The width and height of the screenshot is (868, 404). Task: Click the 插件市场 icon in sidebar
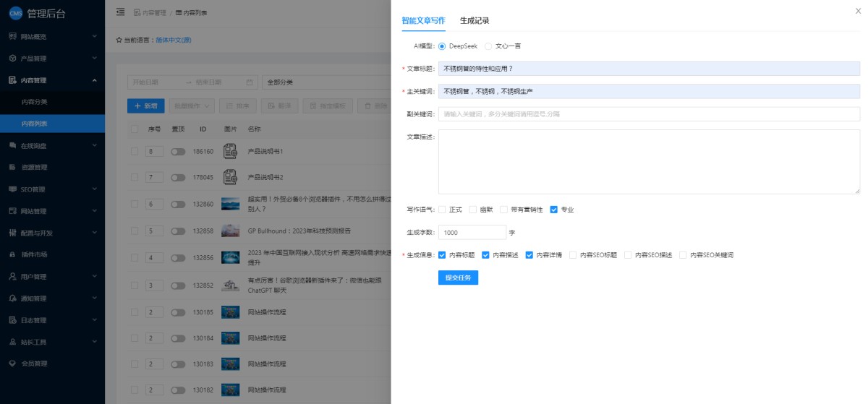pos(12,255)
